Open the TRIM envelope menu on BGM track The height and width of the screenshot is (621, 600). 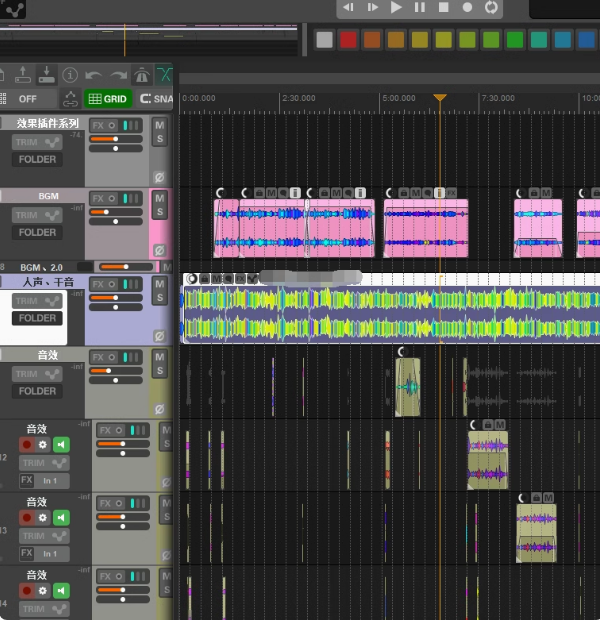click(37, 215)
